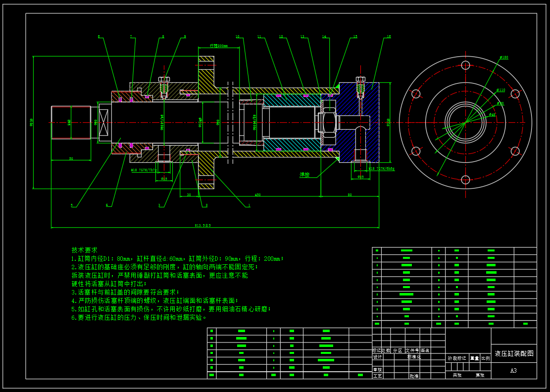Click the 450 length dimension
Image resolution: width=550 pixels, height=392 pixels.
point(257,195)
